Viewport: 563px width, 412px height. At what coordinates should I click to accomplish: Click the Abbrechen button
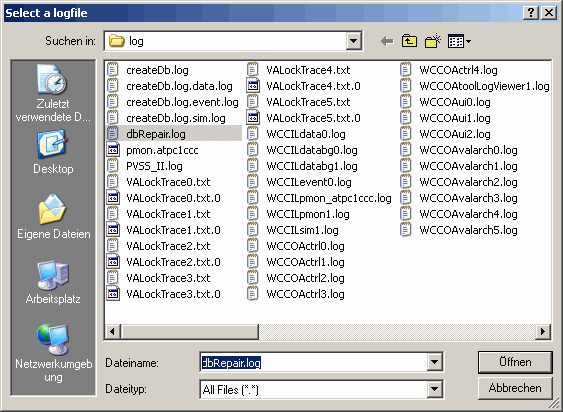pyautogui.click(x=515, y=388)
